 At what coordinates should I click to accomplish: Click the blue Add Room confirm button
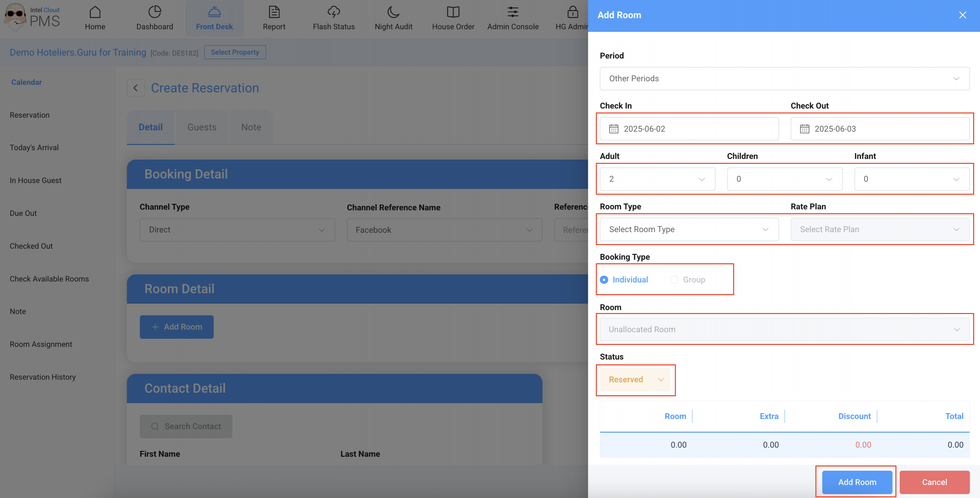857,482
